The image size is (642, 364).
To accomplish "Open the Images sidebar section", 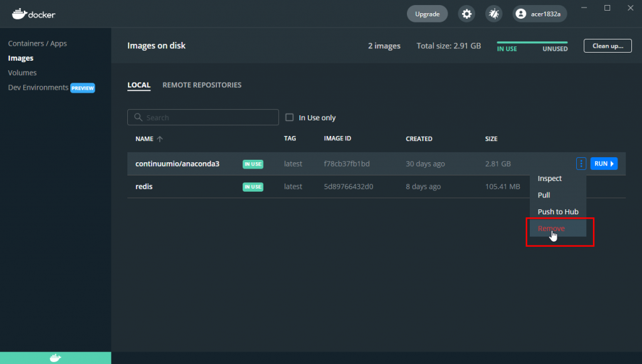I will pos(21,58).
